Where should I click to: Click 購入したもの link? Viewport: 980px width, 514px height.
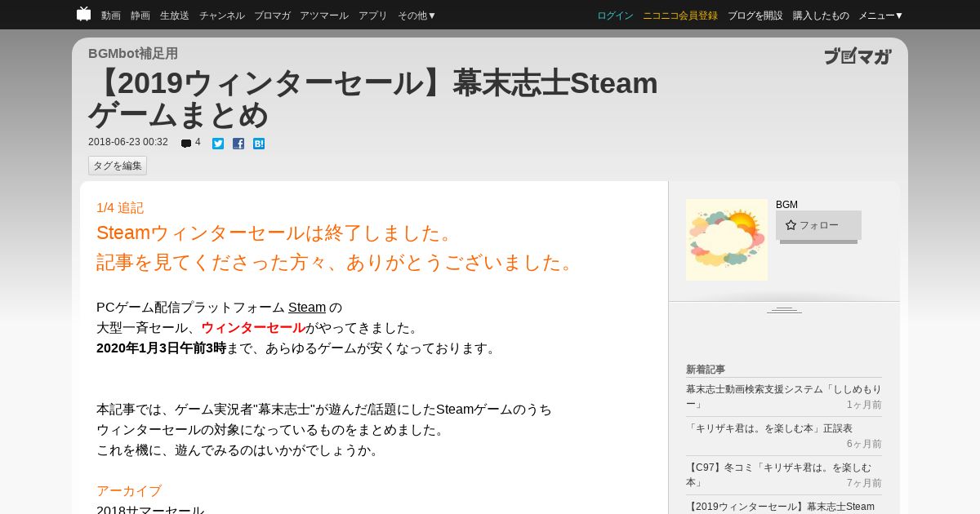(x=821, y=16)
